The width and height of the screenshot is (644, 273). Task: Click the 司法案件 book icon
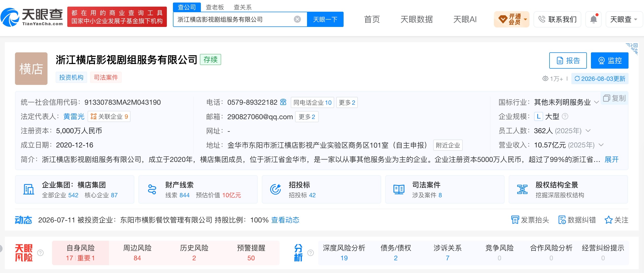coord(399,189)
